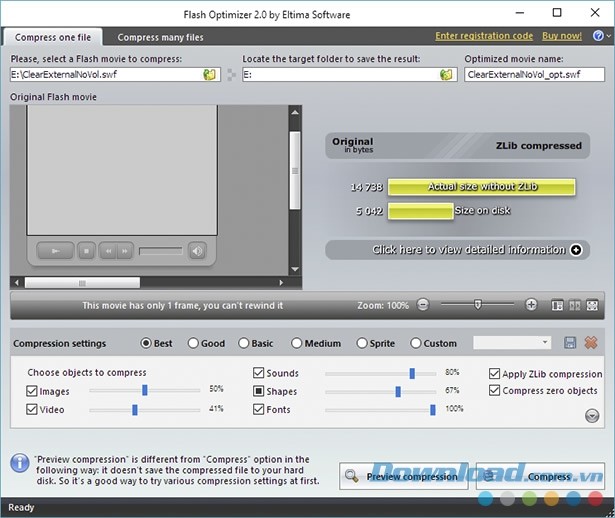The image size is (615, 518).
Task: Zoom out using the minus icon
Action: [x=423, y=305]
